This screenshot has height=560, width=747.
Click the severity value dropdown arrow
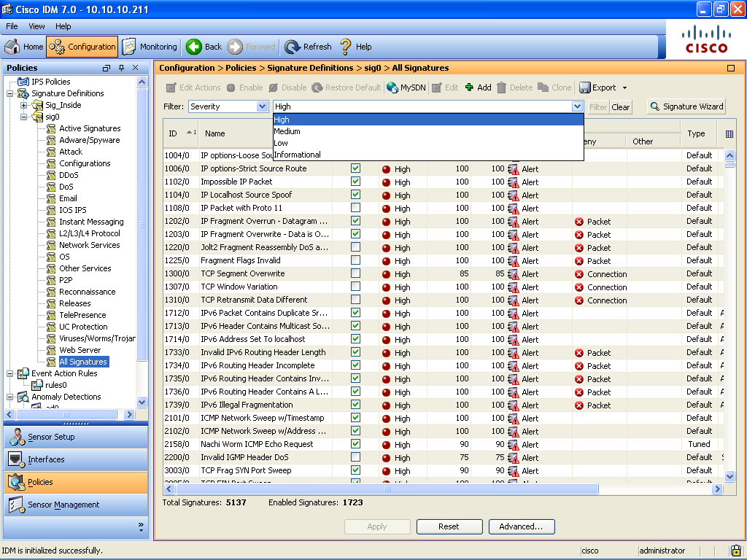[578, 106]
